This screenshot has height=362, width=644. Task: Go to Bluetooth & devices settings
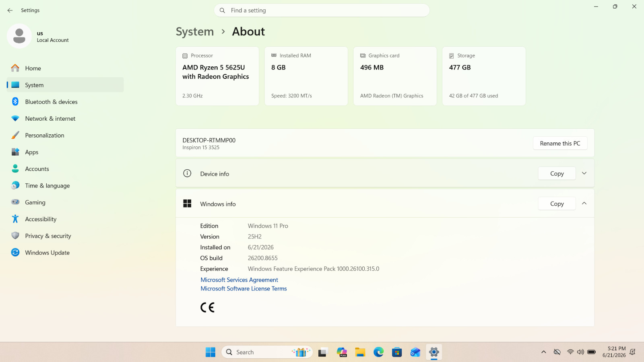point(65,102)
